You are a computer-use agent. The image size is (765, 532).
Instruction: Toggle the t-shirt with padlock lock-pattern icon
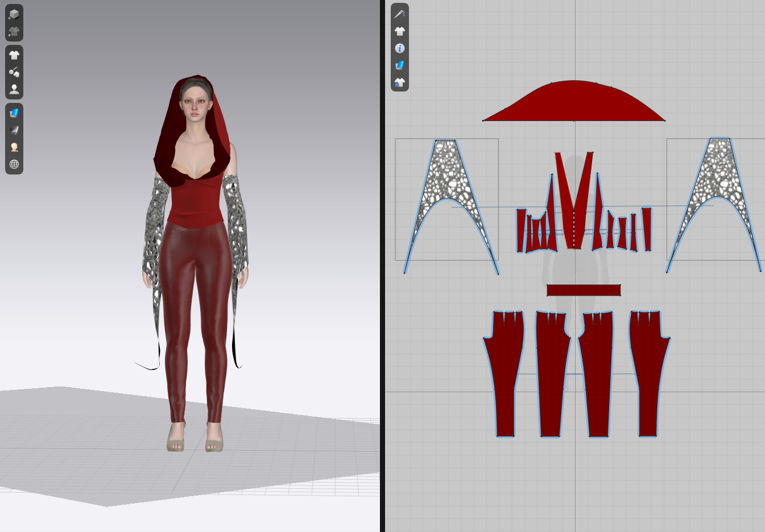point(400,83)
